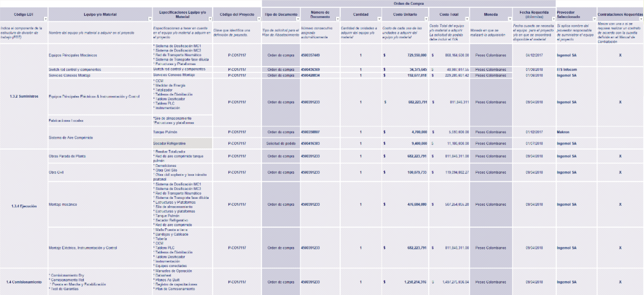This screenshot has width=644, height=295.
Task: Click the Solicitud de pedido cell
Action: (281, 144)
